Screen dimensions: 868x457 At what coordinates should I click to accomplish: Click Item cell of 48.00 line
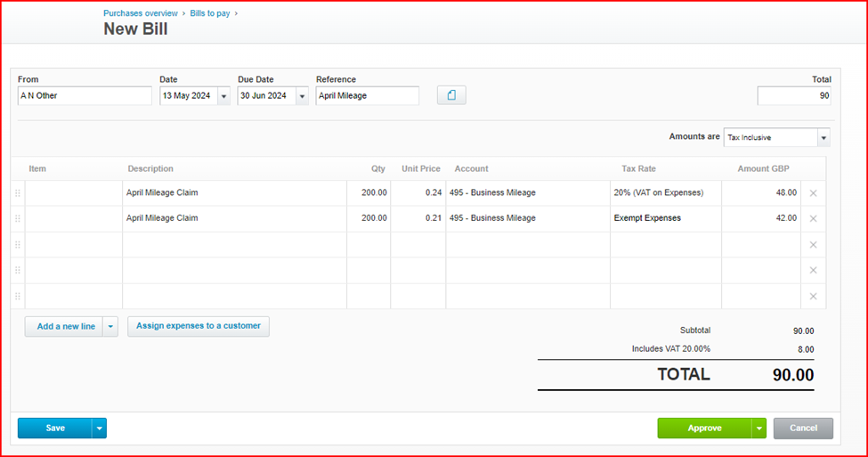click(x=74, y=192)
